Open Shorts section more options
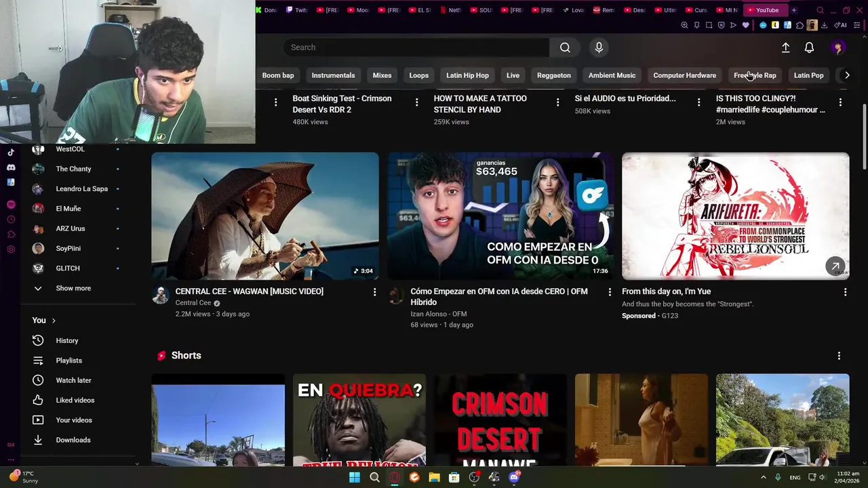 tap(839, 356)
